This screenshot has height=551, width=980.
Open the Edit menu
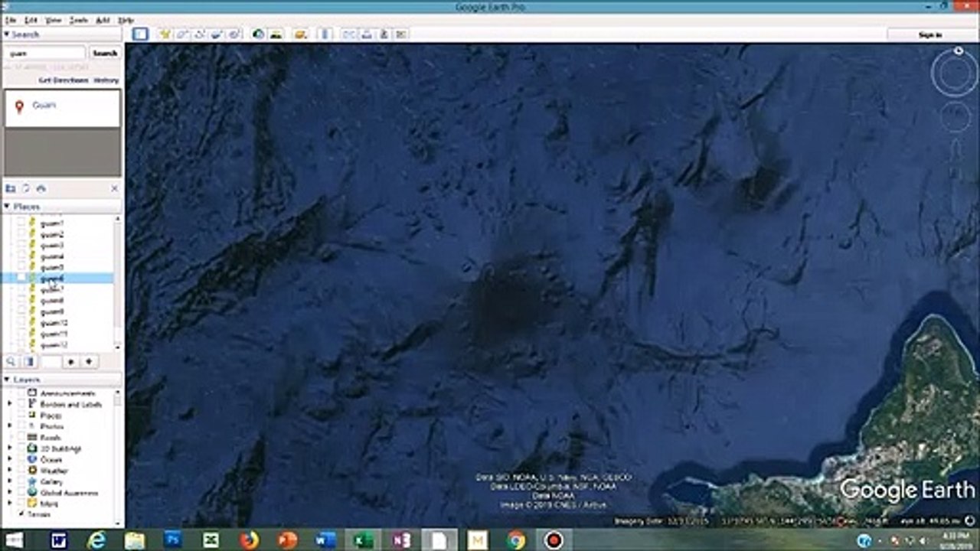point(31,20)
